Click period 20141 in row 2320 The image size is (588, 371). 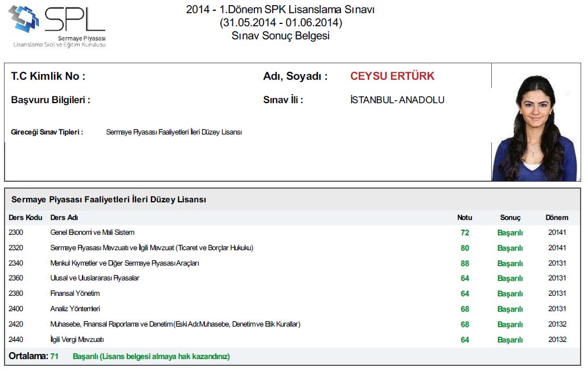[557, 248]
